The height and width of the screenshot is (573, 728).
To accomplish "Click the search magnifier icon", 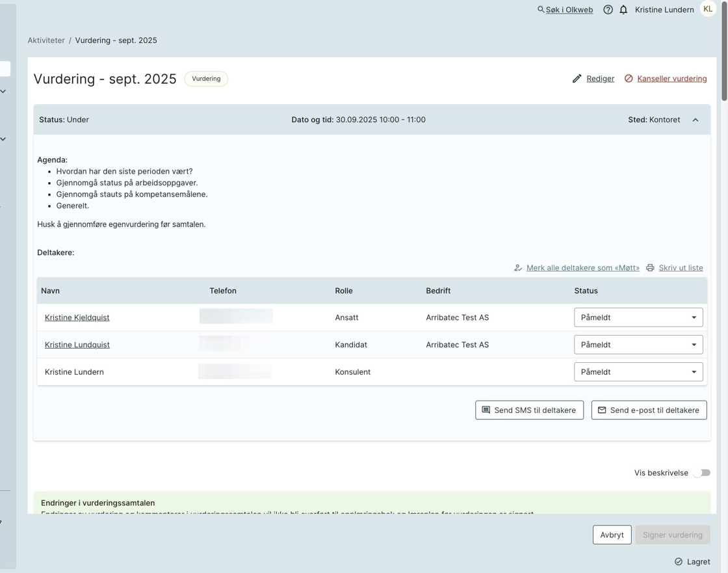I will [x=540, y=10].
